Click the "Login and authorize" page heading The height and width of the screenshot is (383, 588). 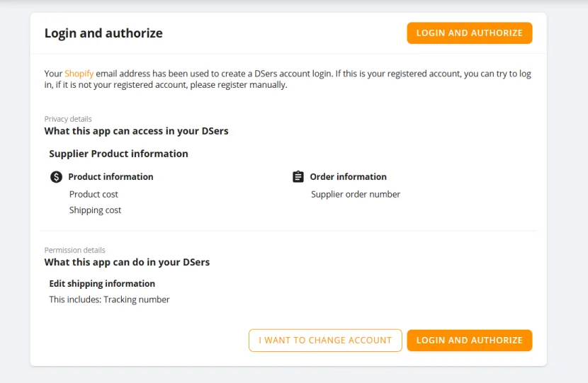(103, 33)
